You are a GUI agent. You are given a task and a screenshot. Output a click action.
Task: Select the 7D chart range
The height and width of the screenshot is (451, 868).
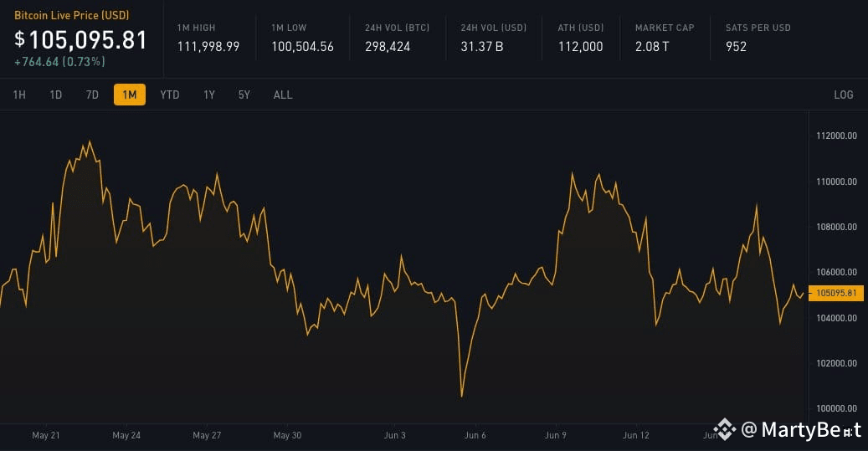pyautogui.click(x=92, y=95)
